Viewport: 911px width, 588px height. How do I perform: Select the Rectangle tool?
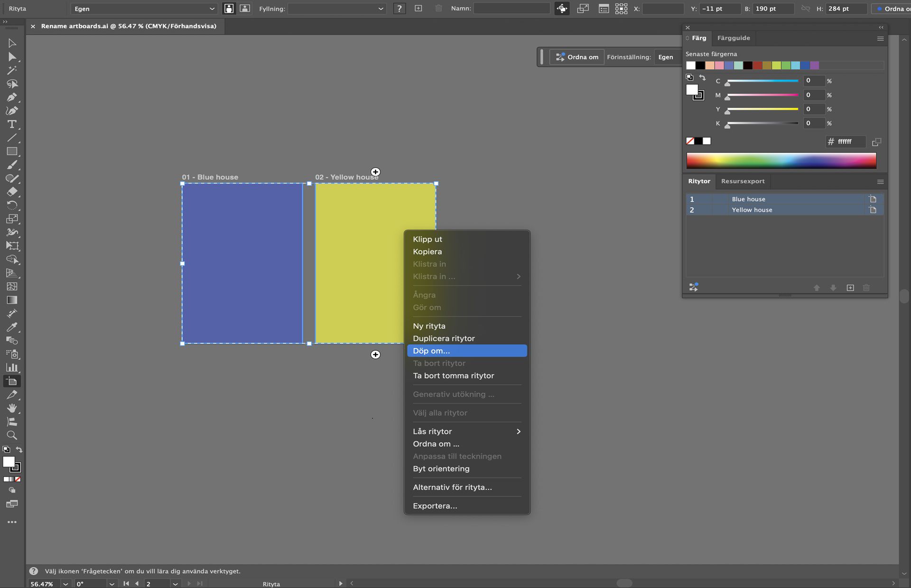tap(12, 152)
